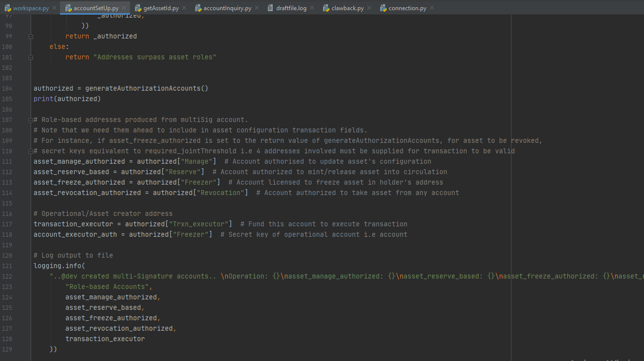644x361 pixels.
Task: Close the workspace.py tab
Action: [x=54, y=8]
